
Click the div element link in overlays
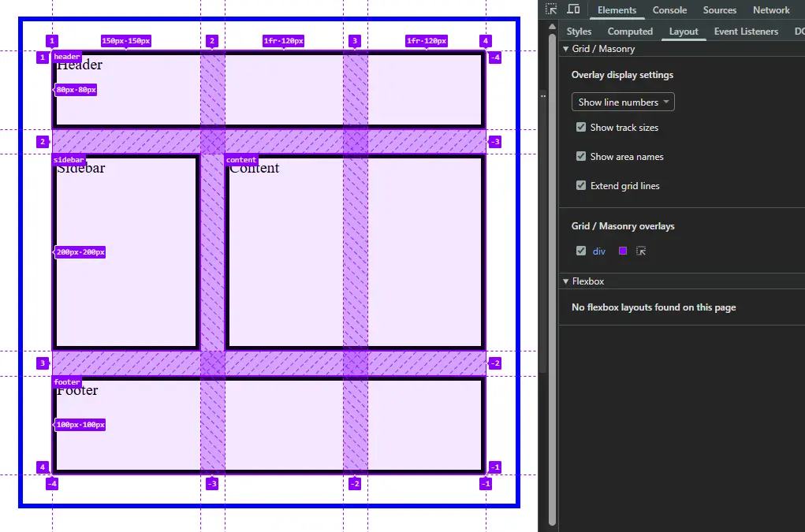(x=599, y=251)
